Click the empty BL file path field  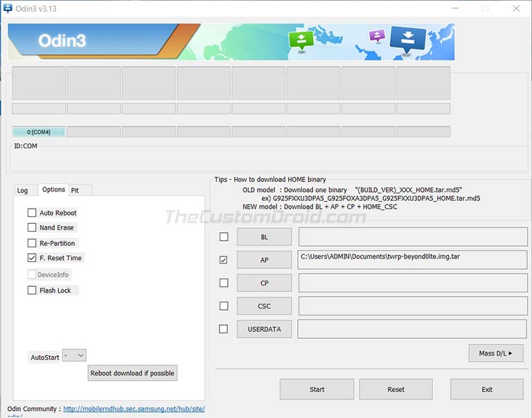[413, 236]
